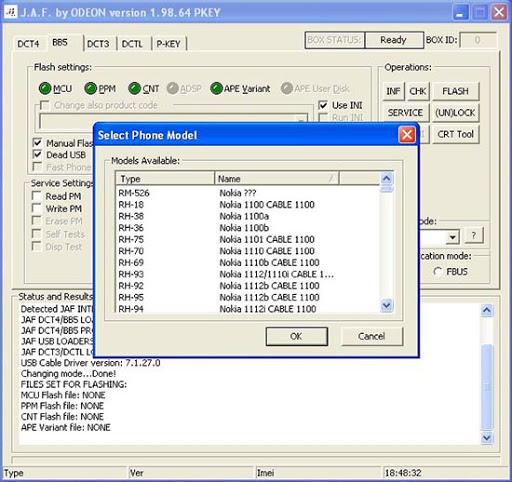Open the mode dropdown arrow near the ? button
512x482 pixels.
453,237
